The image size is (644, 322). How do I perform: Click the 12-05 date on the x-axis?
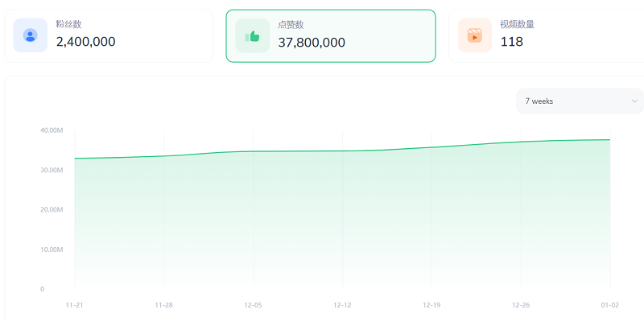254,305
